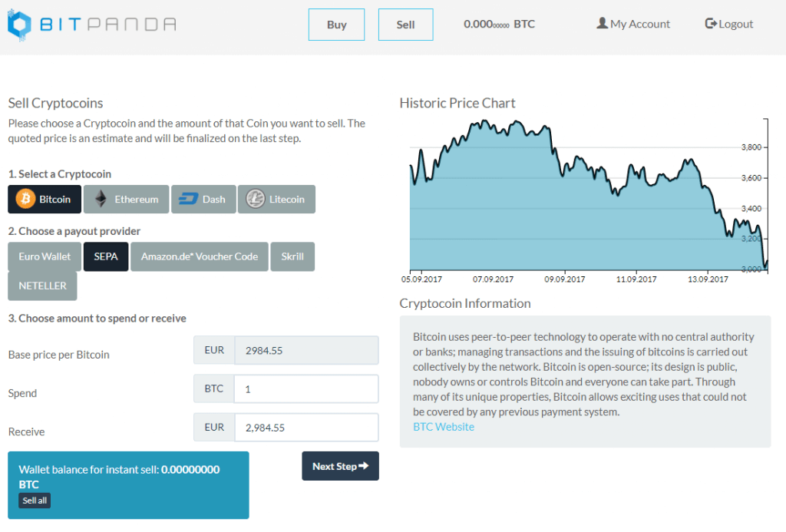Choose NETELLER payout provider
Image resolution: width=786 pixels, height=532 pixels.
point(43,286)
